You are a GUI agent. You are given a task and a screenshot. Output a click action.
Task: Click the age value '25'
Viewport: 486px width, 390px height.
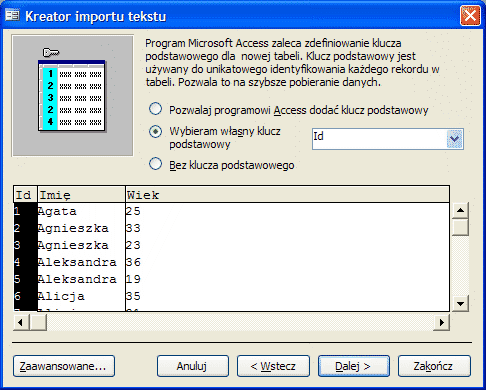(133, 211)
